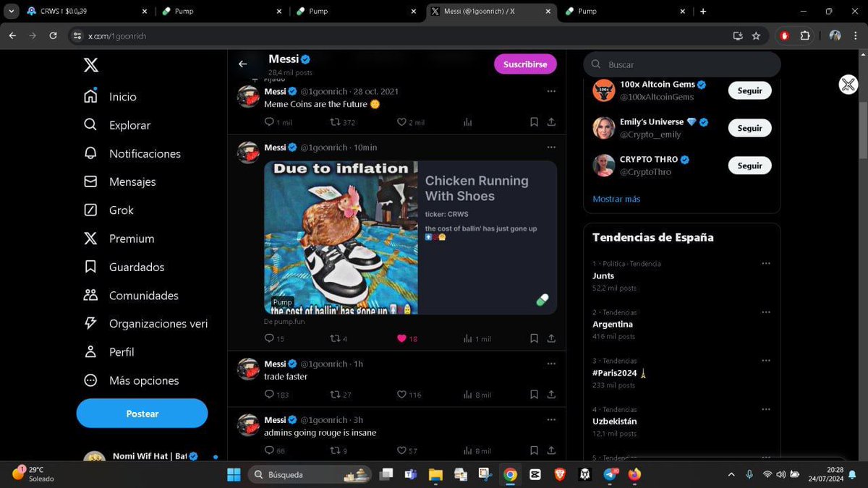Viewport: 868px width, 488px height.
Task: Click the Buscar search field on X
Action: pos(682,64)
